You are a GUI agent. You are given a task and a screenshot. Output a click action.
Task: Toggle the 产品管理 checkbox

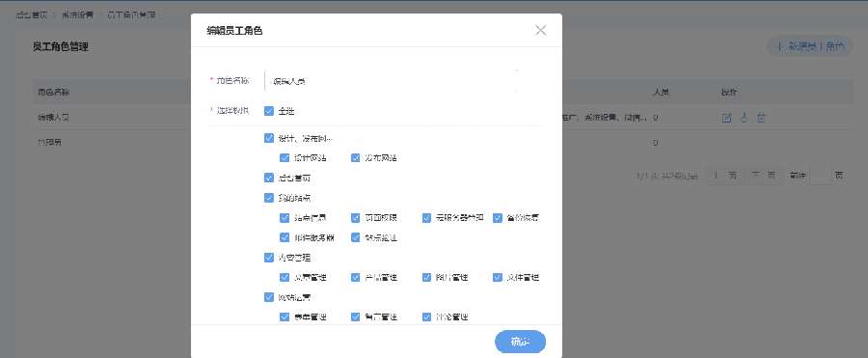(x=355, y=277)
